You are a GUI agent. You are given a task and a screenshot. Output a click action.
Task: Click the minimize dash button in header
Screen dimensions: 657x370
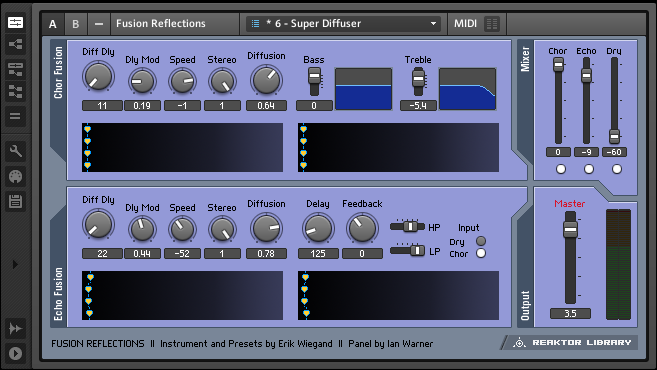point(99,24)
